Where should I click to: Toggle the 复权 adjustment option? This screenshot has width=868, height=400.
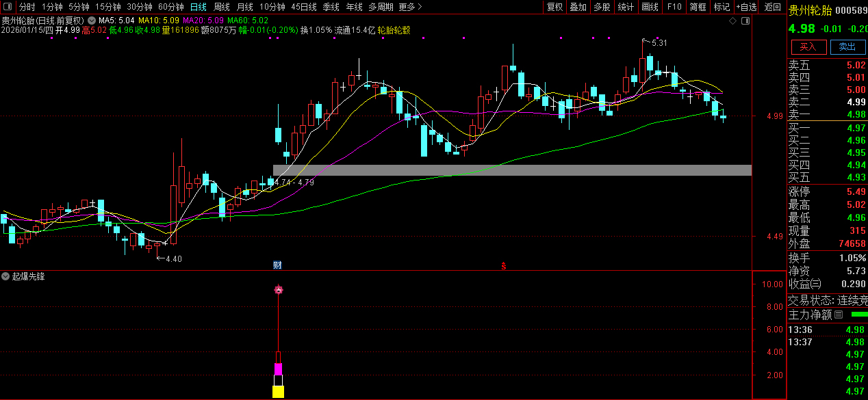pyautogui.click(x=554, y=7)
